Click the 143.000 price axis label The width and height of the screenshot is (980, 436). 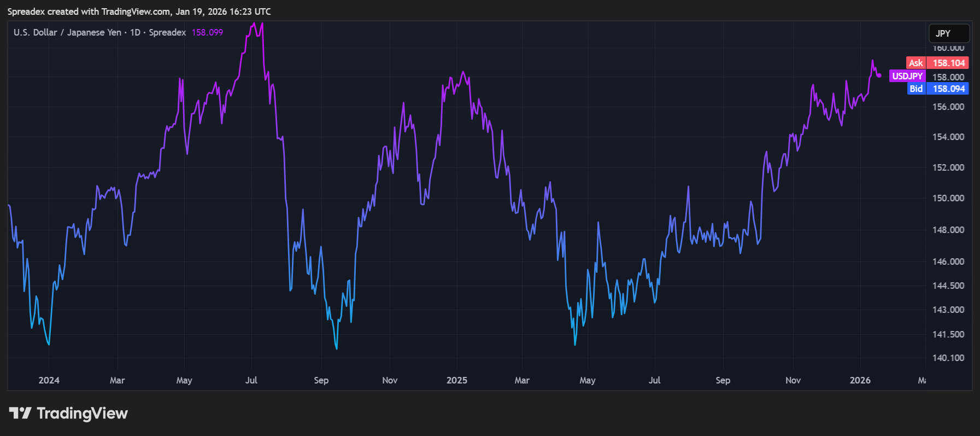(x=948, y=310)
